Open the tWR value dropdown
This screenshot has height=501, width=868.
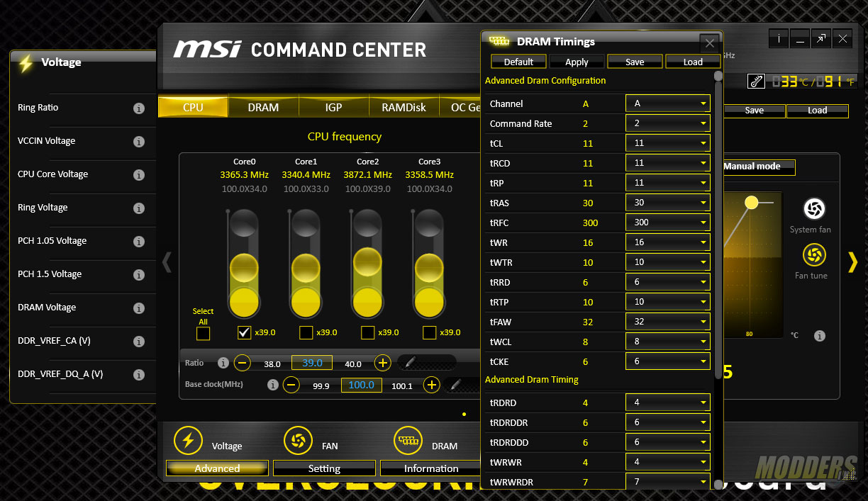click(x=667, y=242)
